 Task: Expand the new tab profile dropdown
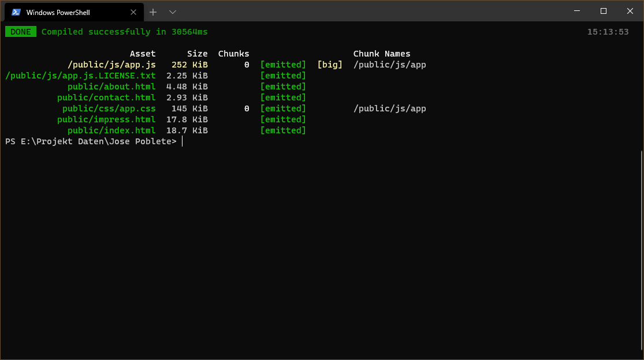pos(172,12)
